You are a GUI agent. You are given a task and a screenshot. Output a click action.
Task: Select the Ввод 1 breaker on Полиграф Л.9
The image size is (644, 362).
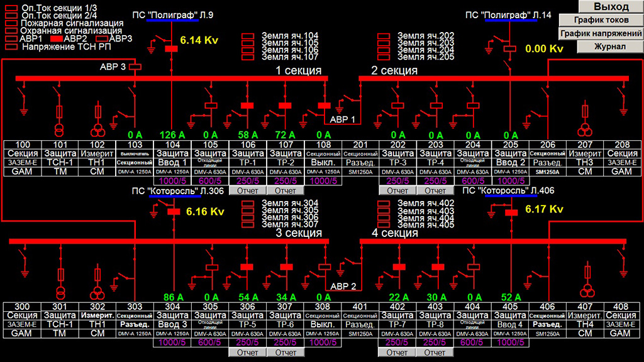tap(171, 49)
